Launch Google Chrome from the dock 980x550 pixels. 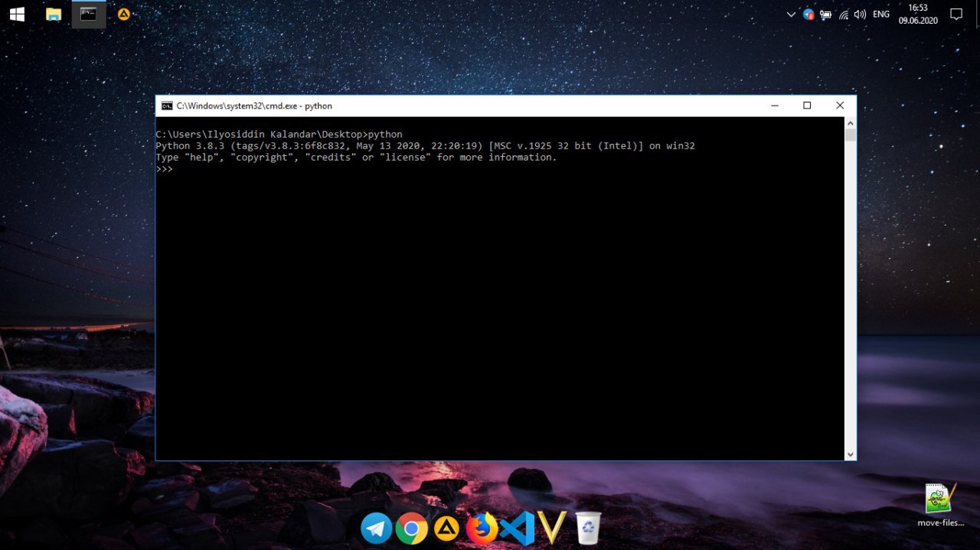click(411, 528)
